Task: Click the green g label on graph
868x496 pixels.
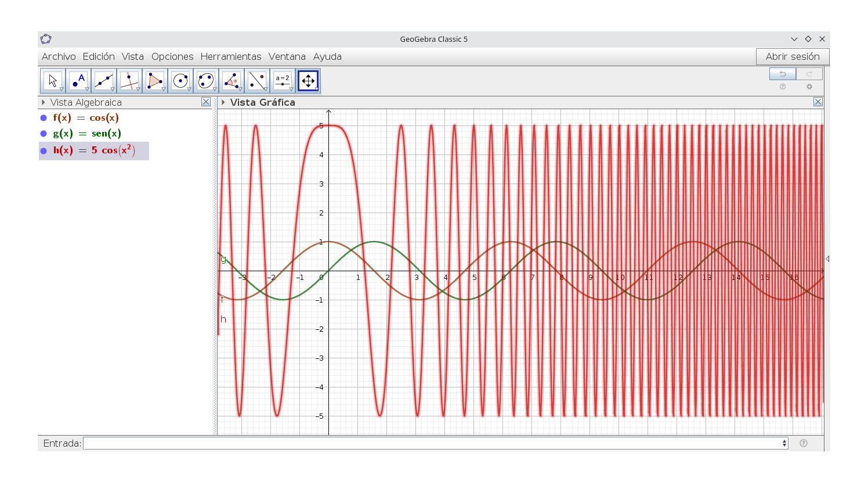Action: click(223, 259)
